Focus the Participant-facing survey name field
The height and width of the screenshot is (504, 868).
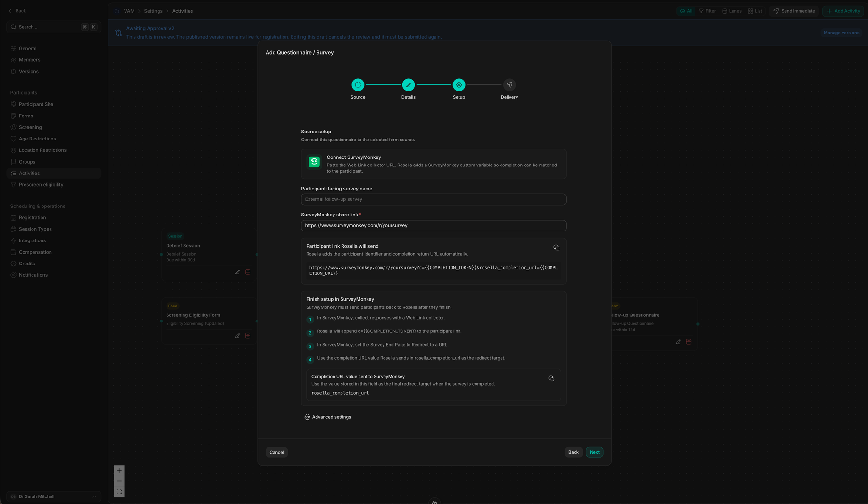tap(434, 199)
